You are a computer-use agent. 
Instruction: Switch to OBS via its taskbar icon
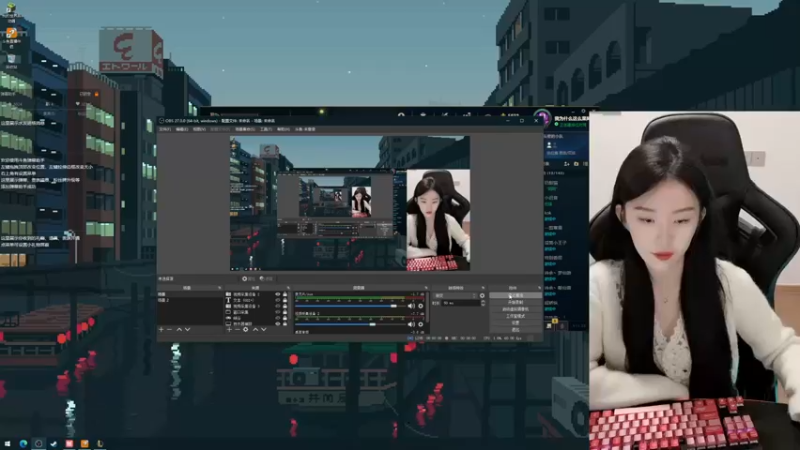pyautogui.click(x=38, y=443)
